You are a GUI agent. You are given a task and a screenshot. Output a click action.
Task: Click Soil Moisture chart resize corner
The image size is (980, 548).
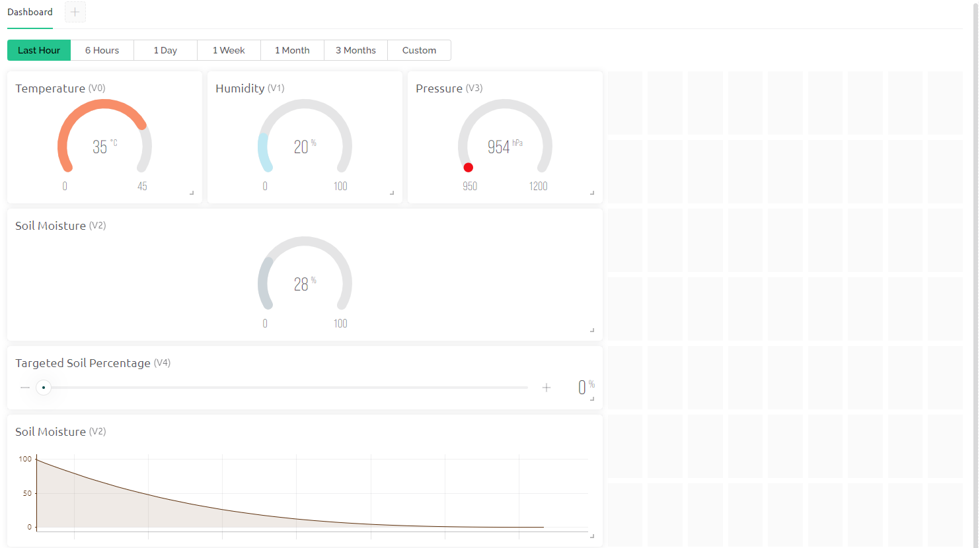(592, 536)
